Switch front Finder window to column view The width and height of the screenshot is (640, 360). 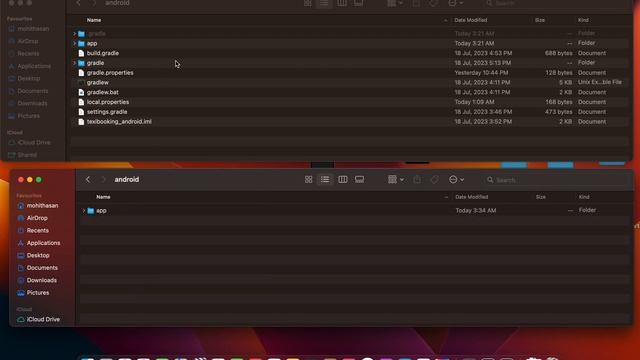click(x=343, y=180)
